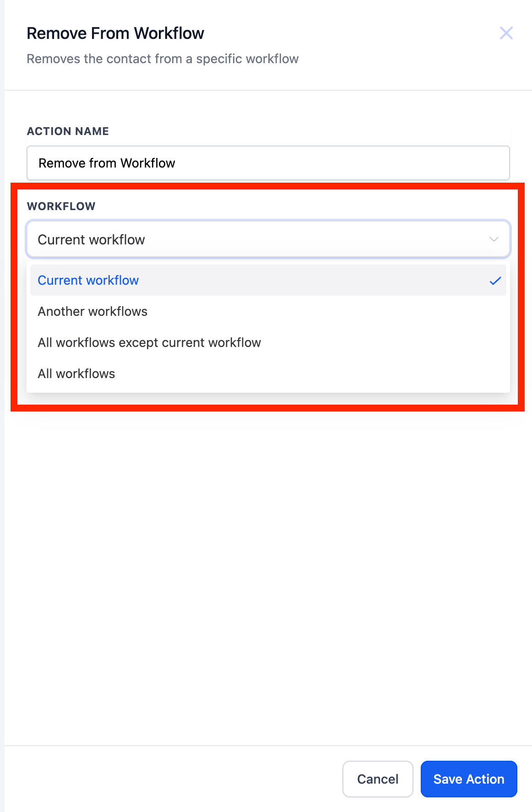
Task: Click the Remove From Workflow heading
Action: point(115,33)
